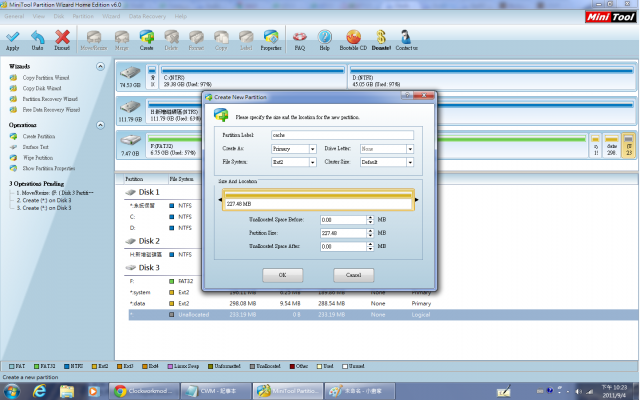Screen dimensions: 640x400
Task: Open Copy Partition Wizard link
Action: click(46, 78)
